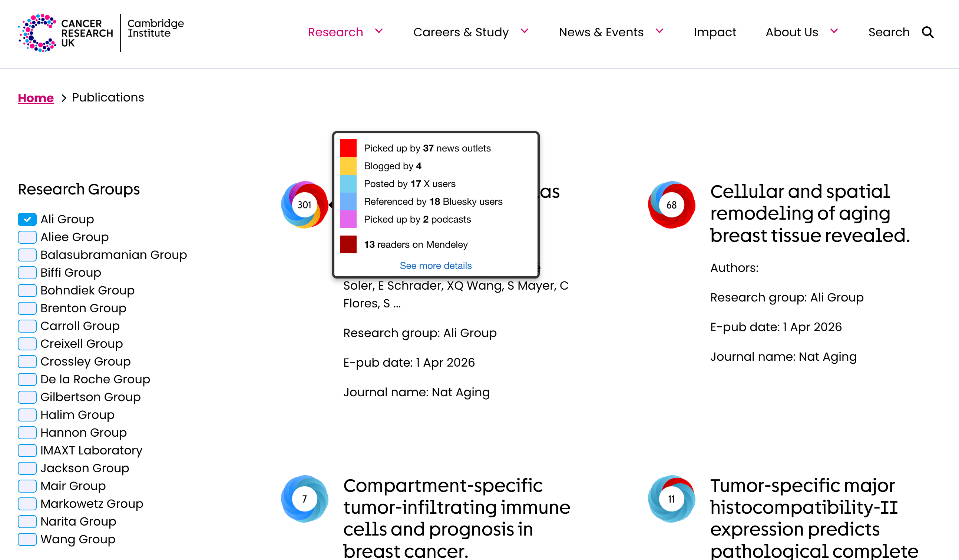
Task: Click the Search label in navigation
Action: tap(889, 32)
